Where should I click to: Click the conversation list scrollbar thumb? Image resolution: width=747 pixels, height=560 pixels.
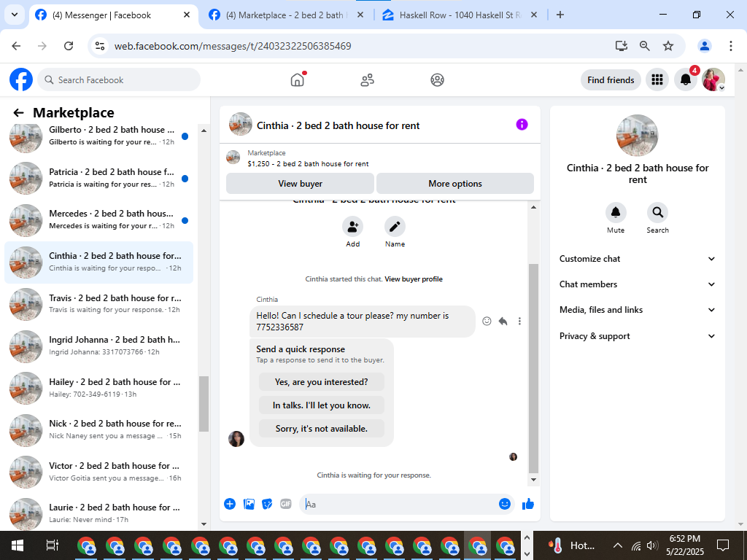coord(204,404)
